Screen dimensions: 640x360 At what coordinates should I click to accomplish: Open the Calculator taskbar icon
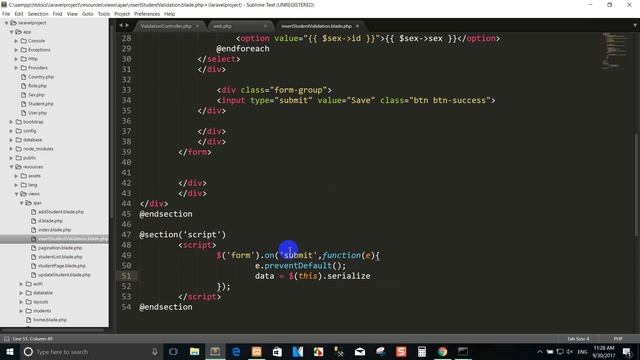(422, 351)
